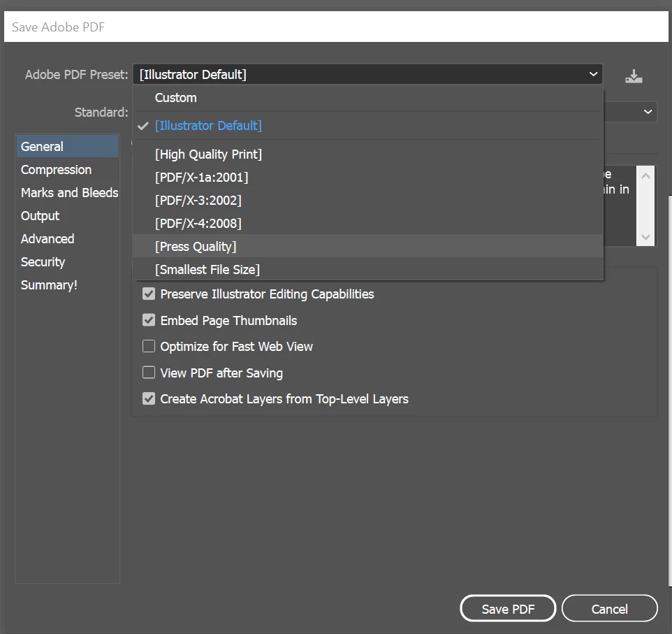Image resolution: width=672 pixels, height=634 pixels.
Task: Open the Marks and Bleeds section
Action: click(68, 193)
